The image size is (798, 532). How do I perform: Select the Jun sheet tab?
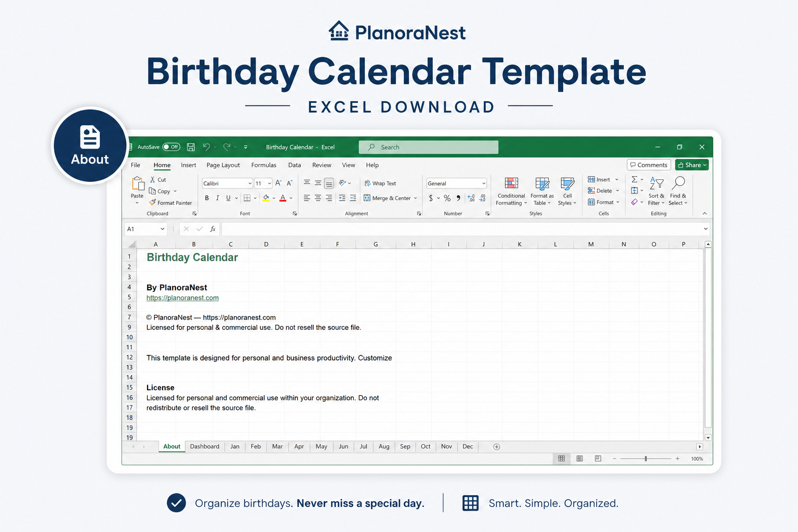pos(343,447)
